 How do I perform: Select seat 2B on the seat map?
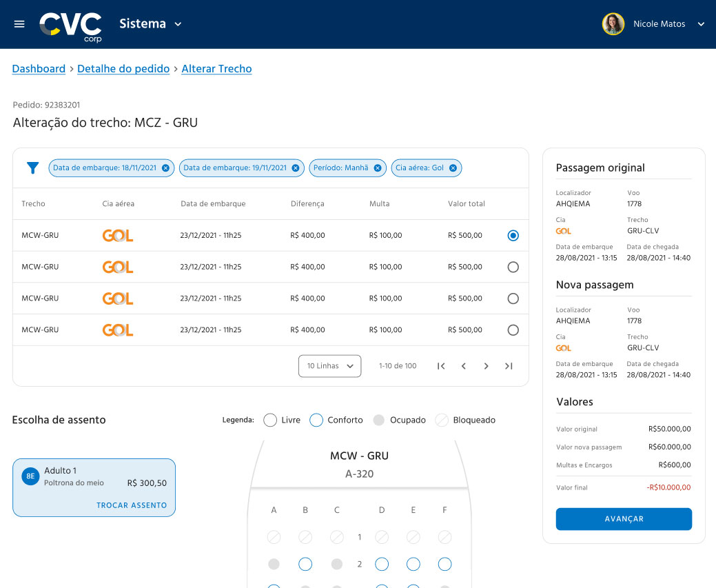(x=305, y=564)
